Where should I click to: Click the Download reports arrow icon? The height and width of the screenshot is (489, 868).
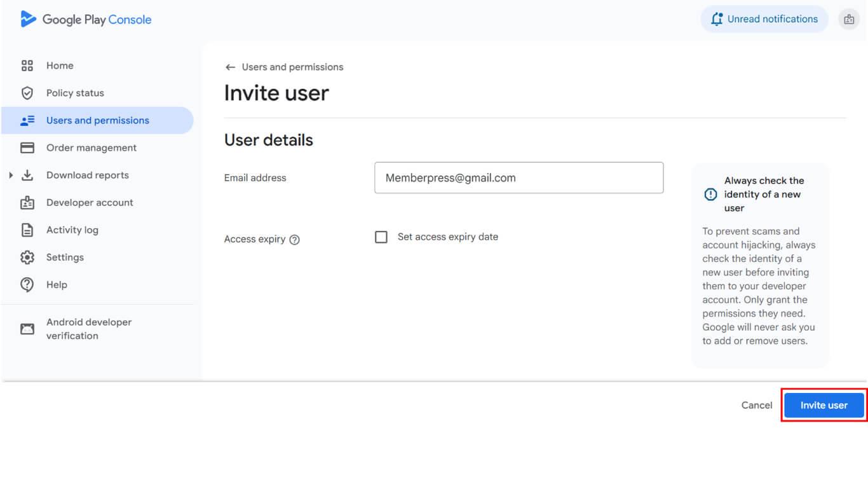[27, 175]
